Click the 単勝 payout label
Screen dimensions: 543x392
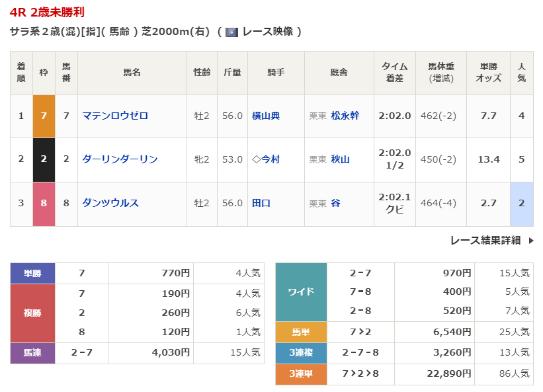[x=32, y=273]
